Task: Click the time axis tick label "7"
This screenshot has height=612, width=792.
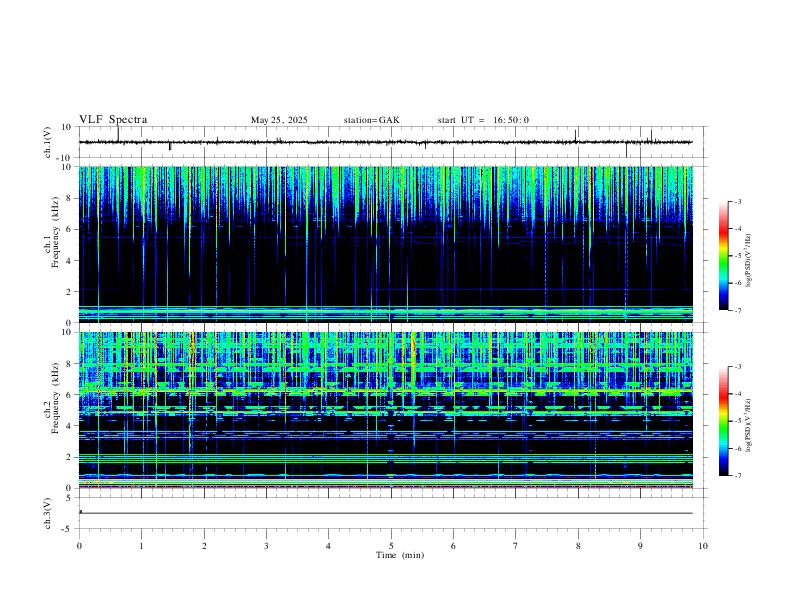Action: point(516,546)
